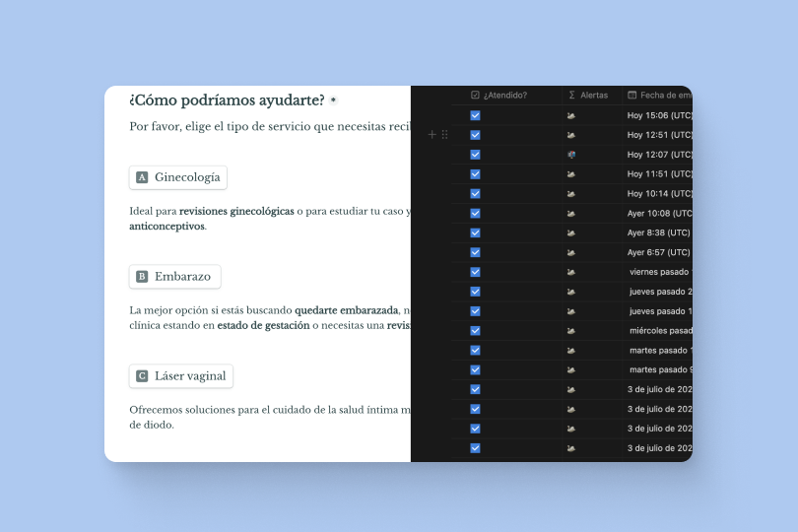Click the bold text revisiones ginecológicas
The width and height of the screenshot is (798, 532).
click(236, 211)
